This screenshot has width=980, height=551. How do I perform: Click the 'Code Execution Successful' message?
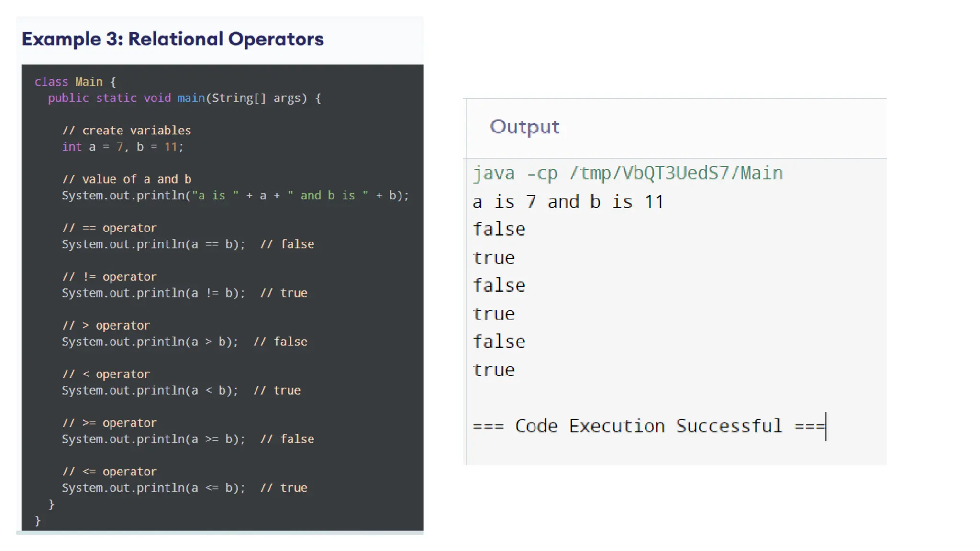[x=648, y=426]
